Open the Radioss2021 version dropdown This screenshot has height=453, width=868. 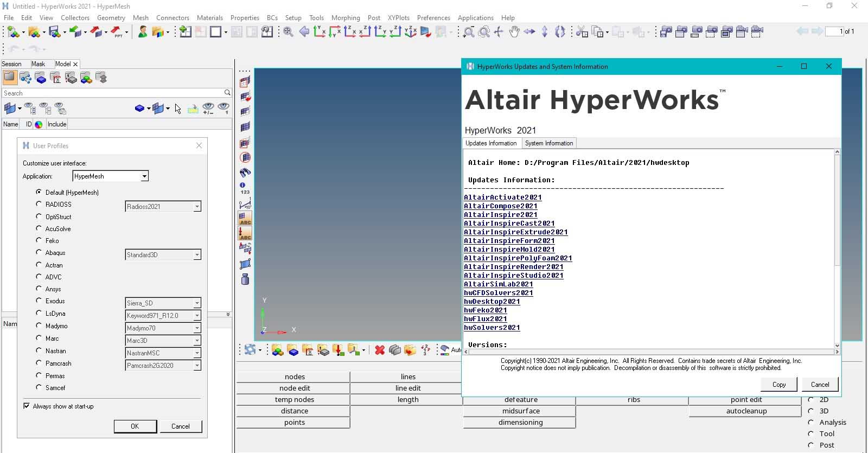pyautogui.click(x=163, y=207)
